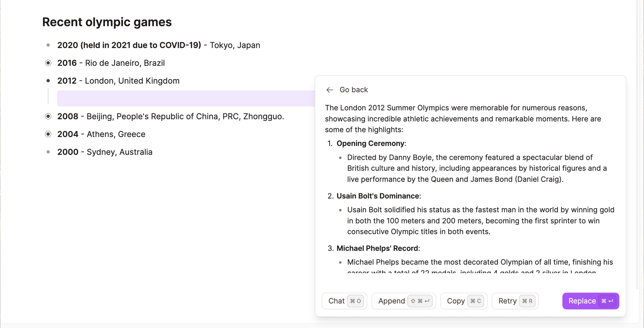Screen dimensions: 644x328
Task: Click the Replace shortcut key badge
Action: [607, 301]
